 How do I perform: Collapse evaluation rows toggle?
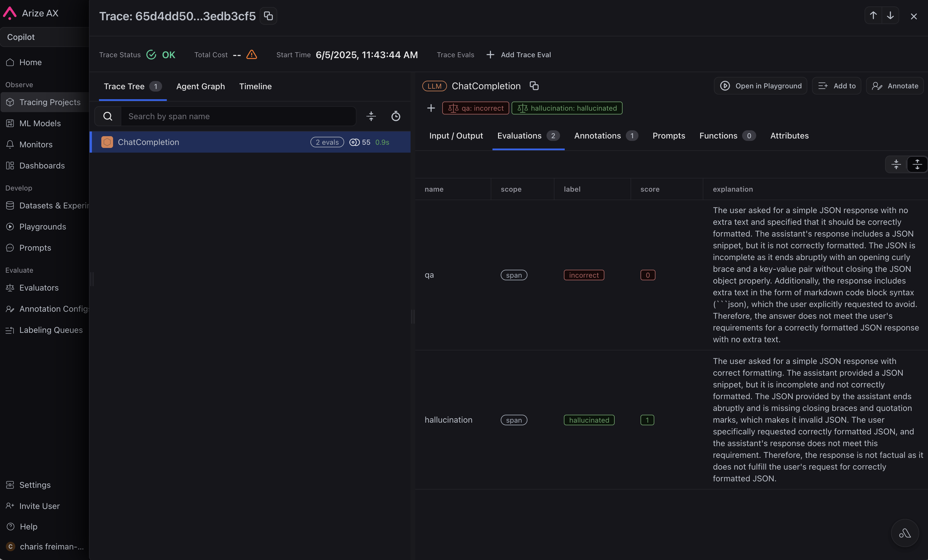[896, 164]
